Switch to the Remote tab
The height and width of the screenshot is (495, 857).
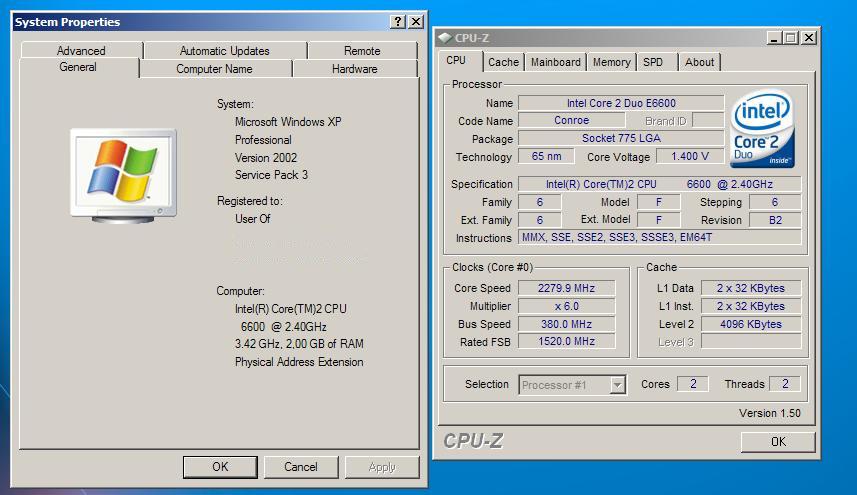[362, 51]
